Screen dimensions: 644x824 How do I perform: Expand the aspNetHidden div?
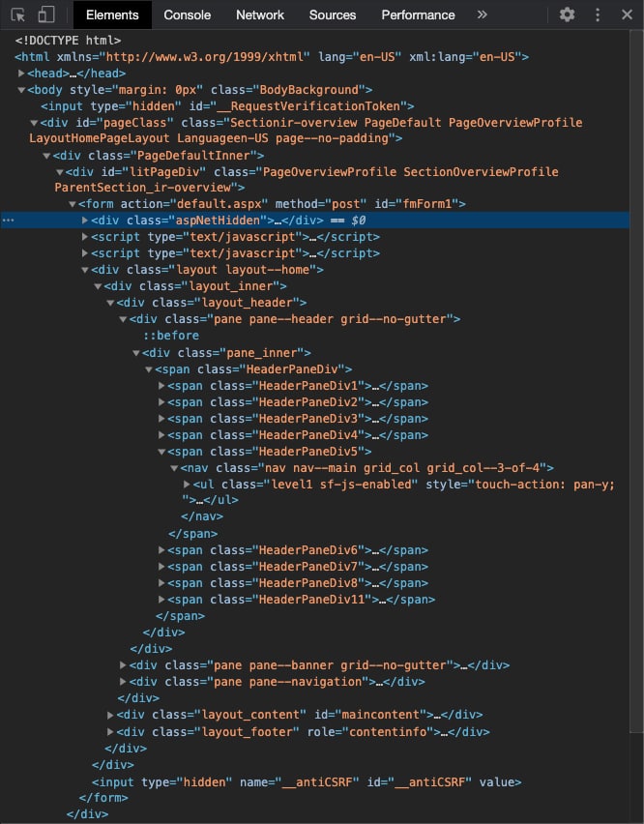tap(85, 221)
